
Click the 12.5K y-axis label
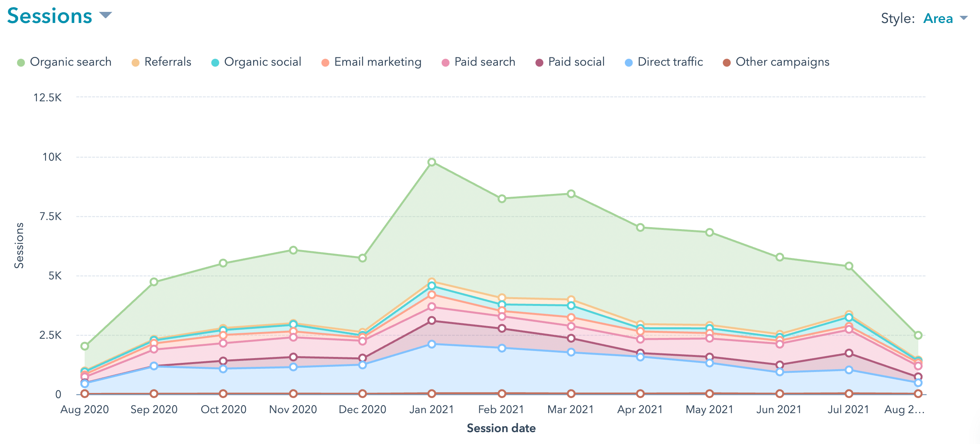tap(47, 98)
